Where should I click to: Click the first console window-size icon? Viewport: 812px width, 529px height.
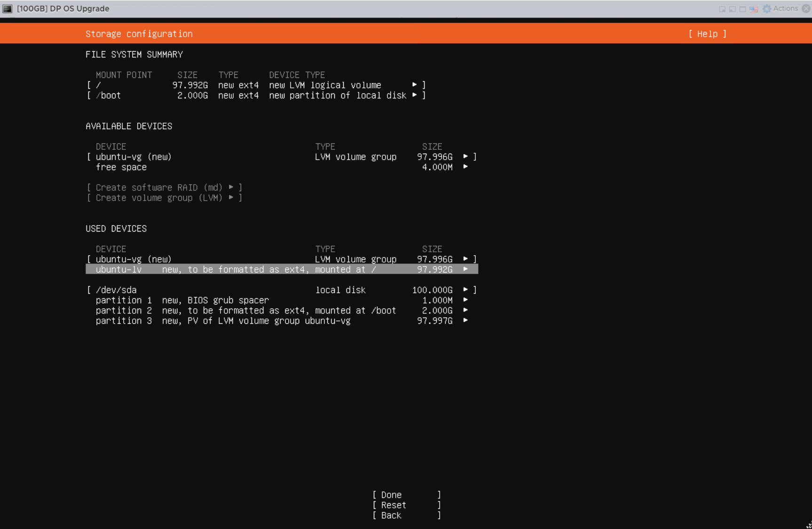click(722, 9)
